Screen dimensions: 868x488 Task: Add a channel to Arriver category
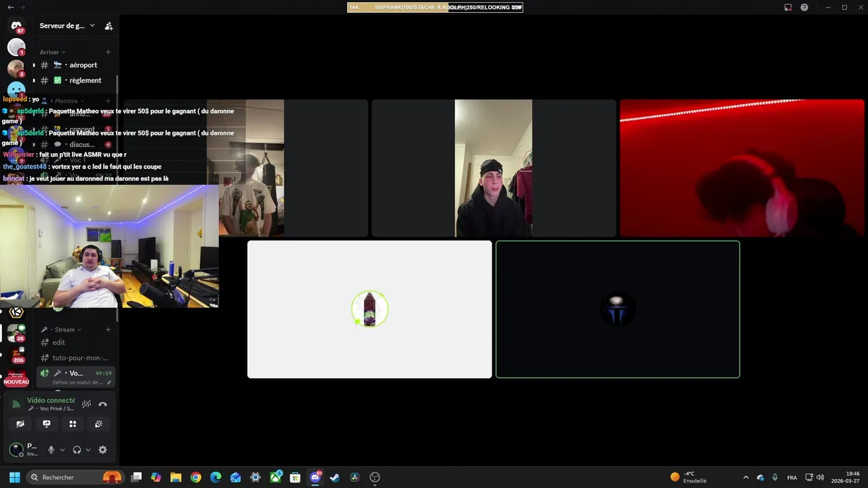pos(108,52)
